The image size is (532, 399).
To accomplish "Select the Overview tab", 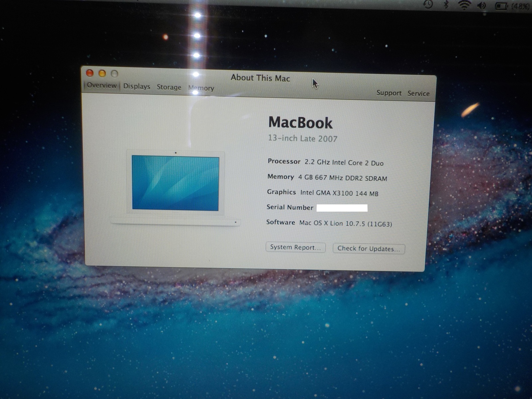I will point(101,85).
